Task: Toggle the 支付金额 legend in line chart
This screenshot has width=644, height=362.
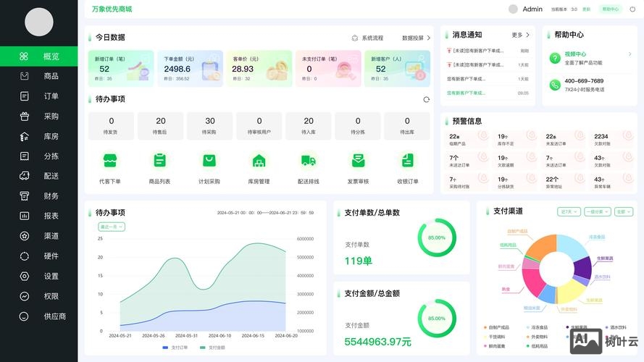Action: (x=212, y=348)
